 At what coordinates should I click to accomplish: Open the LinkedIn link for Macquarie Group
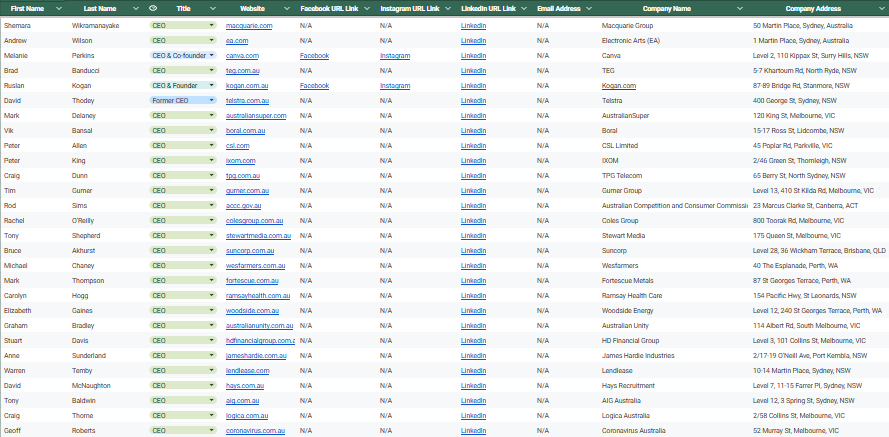click(x=473, y=26)
